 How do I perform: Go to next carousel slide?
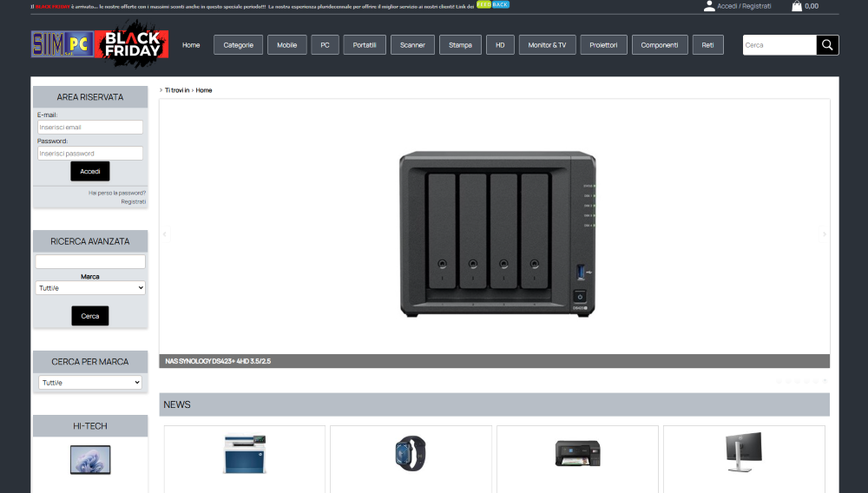pyautogui.click(x=825, y=234)
